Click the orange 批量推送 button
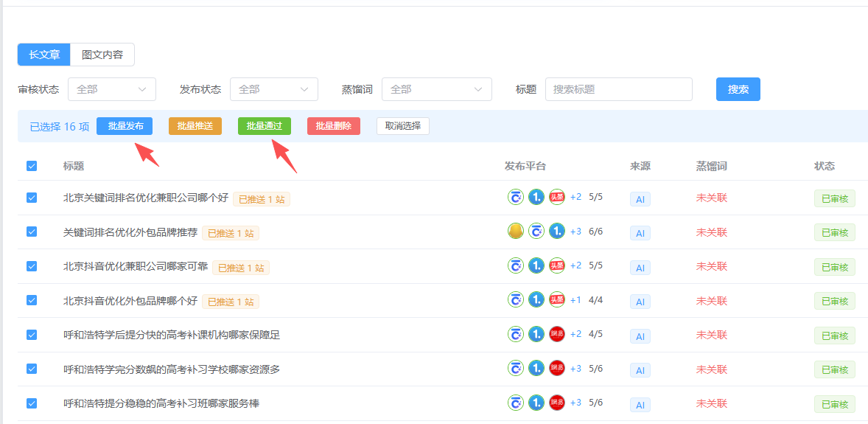The height and width of the screenshot is (424, 868). point(195,126)
